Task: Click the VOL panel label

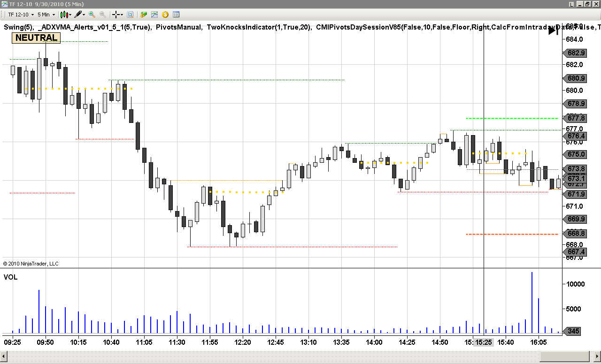Action: pyautogui.click(x=10, y=277)
